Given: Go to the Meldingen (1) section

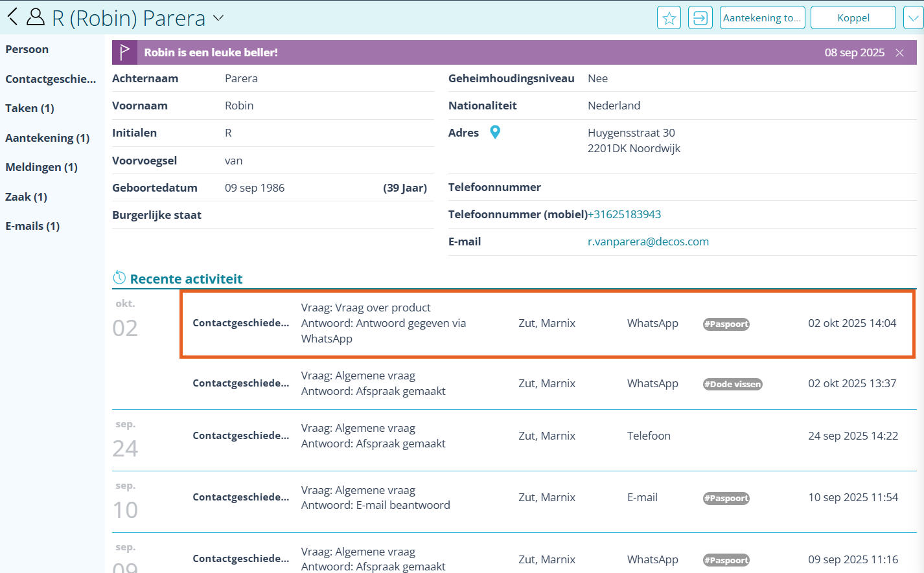Looking at the screenshot, I should coord(41,167).
